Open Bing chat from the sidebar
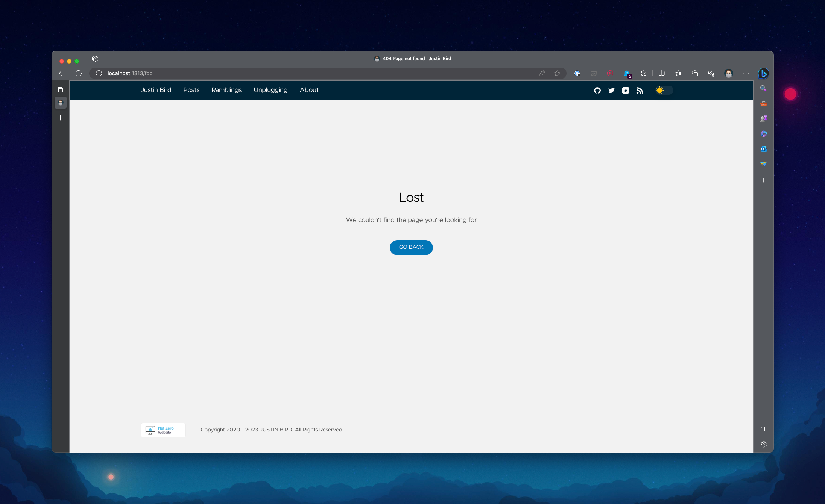825x504 pixels. pyautogui.click(x=764, y=74)
